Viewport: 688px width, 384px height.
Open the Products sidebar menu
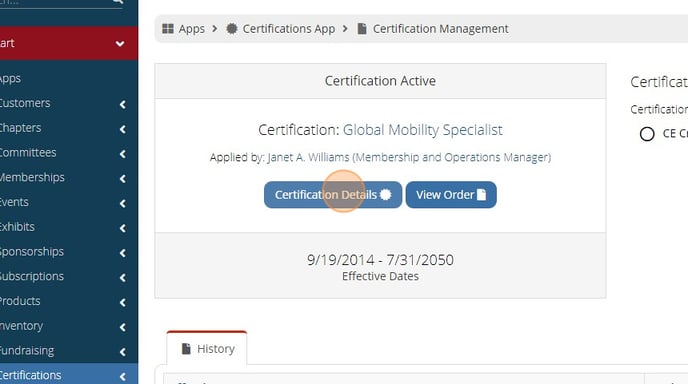20,301
